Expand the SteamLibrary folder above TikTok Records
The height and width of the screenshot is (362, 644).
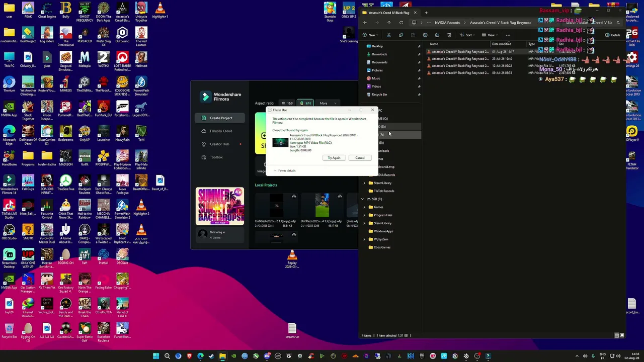pos(364,183)
